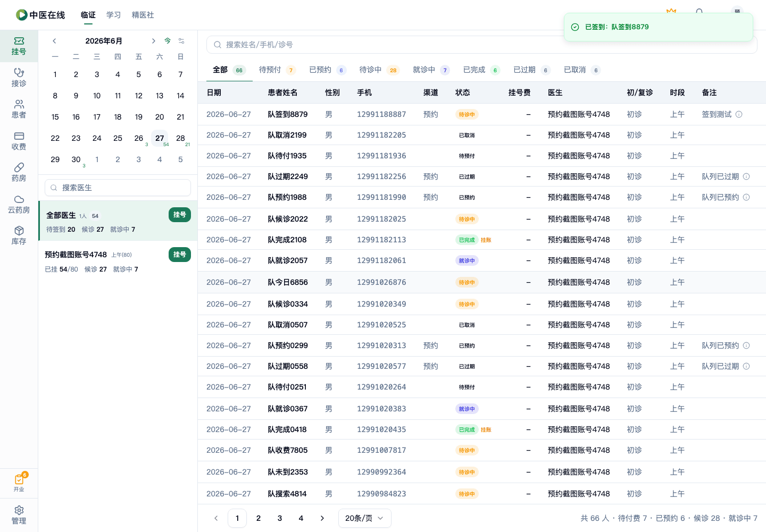Image resolution: width=766 pixels, height=532 pixels.
Task: Click 队列已过期 remark for 队过期0558
Action: (x=720, y=366)
